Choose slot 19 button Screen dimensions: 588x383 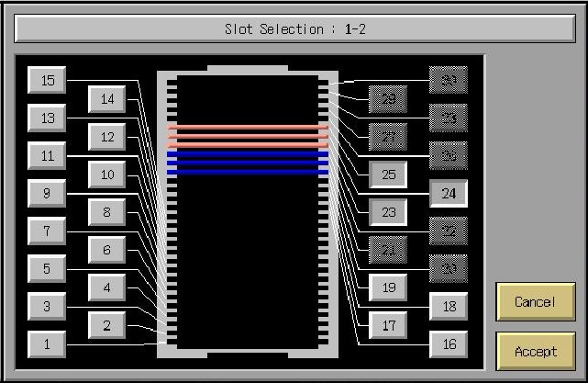pyautogui.click(x=388, y=287)
